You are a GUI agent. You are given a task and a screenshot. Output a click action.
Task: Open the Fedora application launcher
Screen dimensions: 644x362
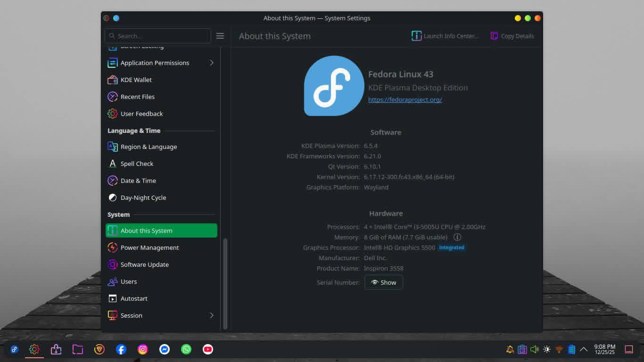15,349
